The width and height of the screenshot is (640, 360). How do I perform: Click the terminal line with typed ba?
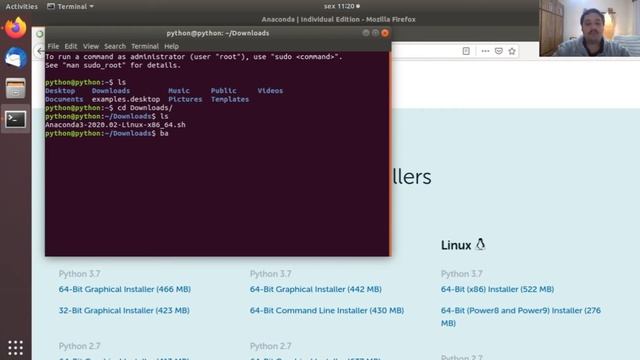click(107, 133)
